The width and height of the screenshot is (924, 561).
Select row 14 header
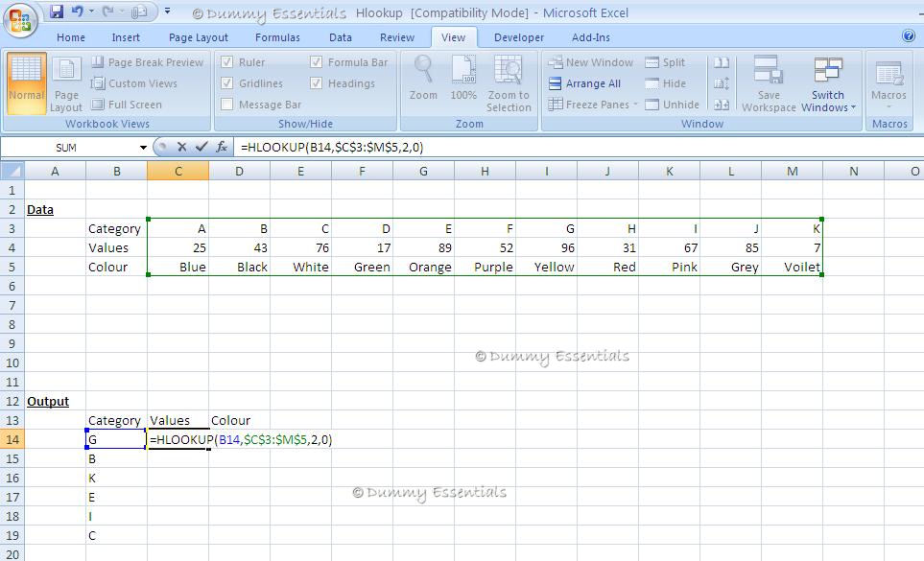click(x=12, y=440)
